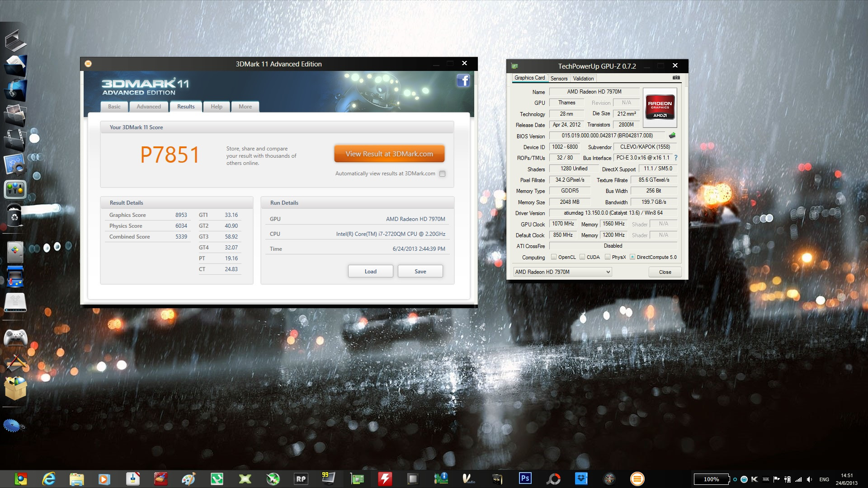Screen dimensions: 868x488
Task: Click the Save button in Run Details
Action: (x=420, y=271)
